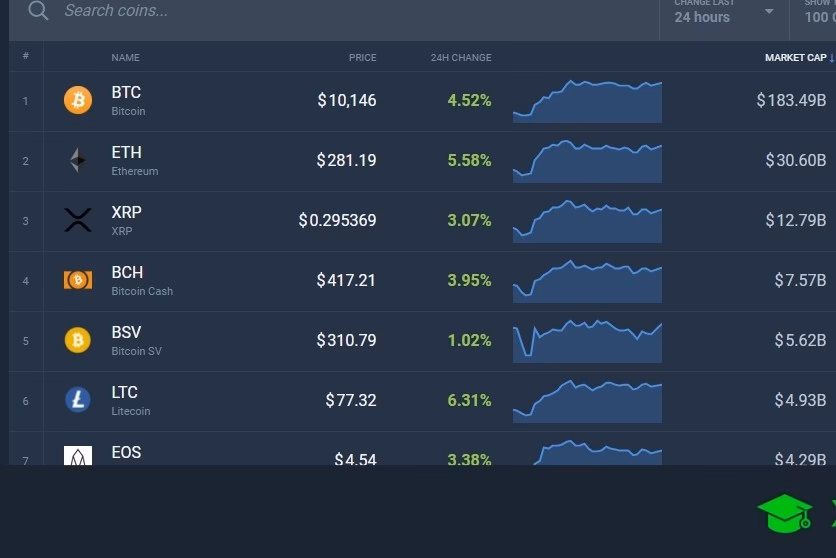This screenshot has height=558, width=836.
Task: Click the Litecoin LTC logo icon
Action: [x=78, y=400]
